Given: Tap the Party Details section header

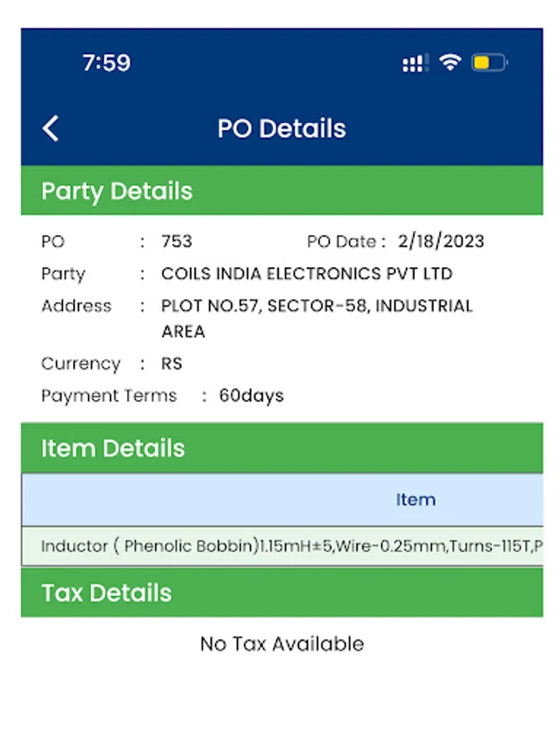Looking at the screenshot, I should tap(117, 191).
